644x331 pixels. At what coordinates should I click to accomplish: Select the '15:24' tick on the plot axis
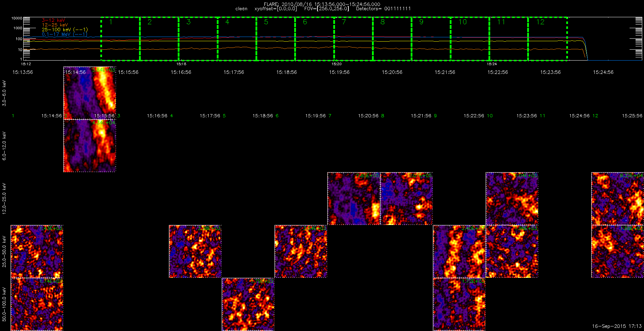pos(492,64)
